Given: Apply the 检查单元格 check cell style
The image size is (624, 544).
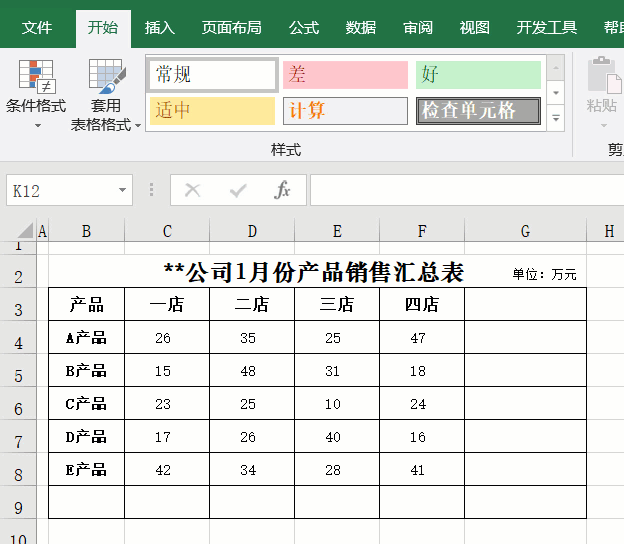Looking at the screenshot, I should (x=478, y=111).
